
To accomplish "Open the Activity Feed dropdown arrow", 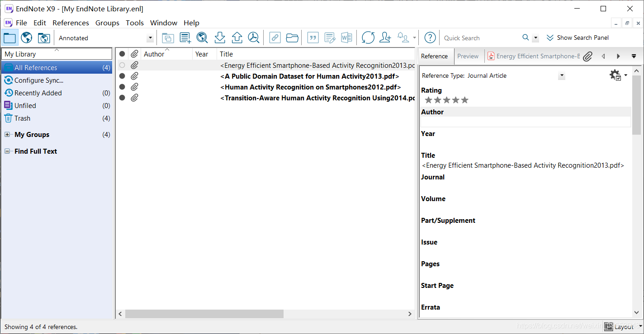I will tap(415, 38).
